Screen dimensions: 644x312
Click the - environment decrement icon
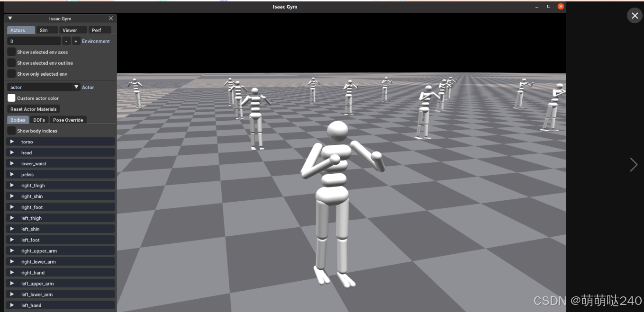tap(66, 41)
